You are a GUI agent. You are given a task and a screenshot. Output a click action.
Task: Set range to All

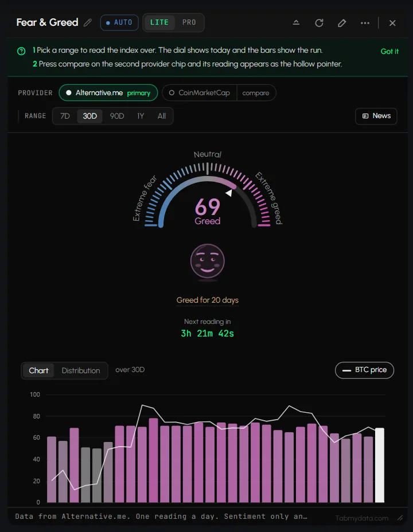[x=162, y=116]
